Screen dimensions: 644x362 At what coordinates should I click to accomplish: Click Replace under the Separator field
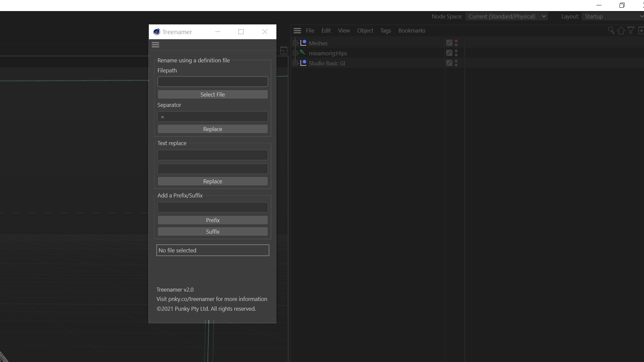click(x=213, y=129)
